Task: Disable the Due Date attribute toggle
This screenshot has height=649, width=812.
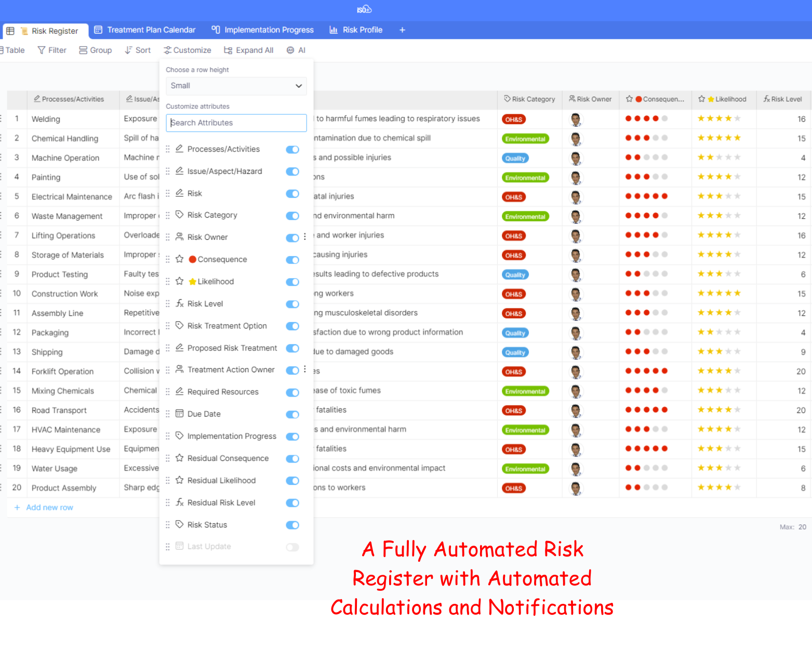Action: 292,414
